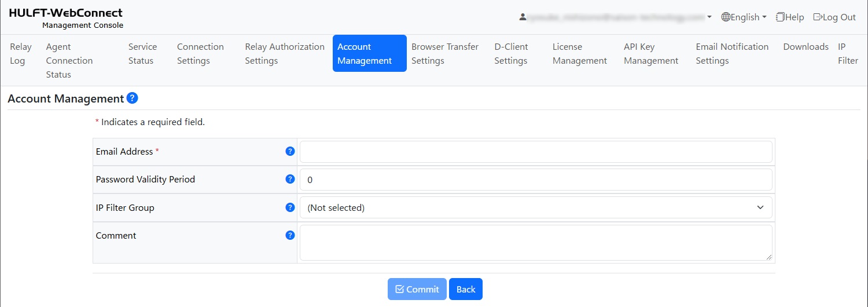Click the IP Filter Group help icon
Screen dimensions: 868x307
click(x=290, y=207)
